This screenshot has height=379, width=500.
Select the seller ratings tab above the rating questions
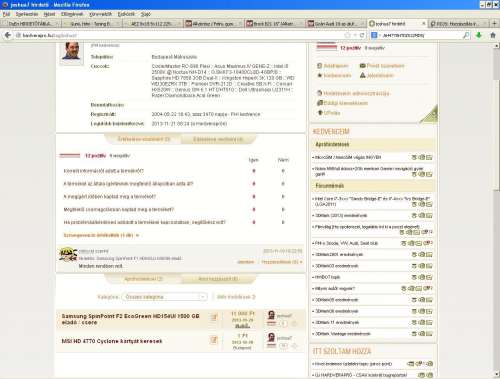coord(143,139)
